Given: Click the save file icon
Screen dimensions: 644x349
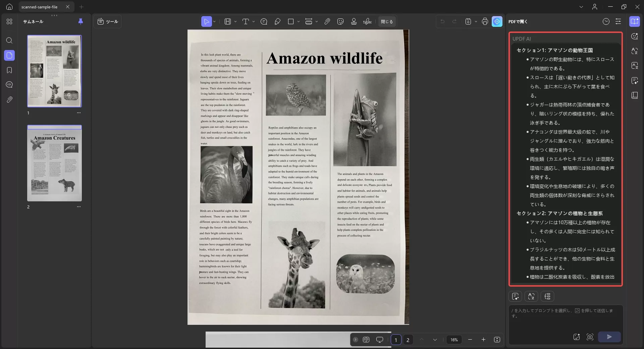Looking at the screenshot, I should (x=468, y=21).
